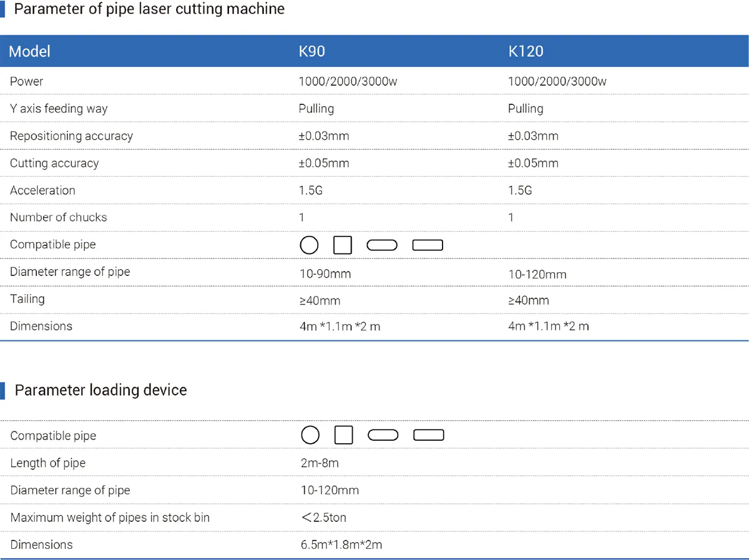Click the 'Parameter loading device' heading

[x=100, y=390]
